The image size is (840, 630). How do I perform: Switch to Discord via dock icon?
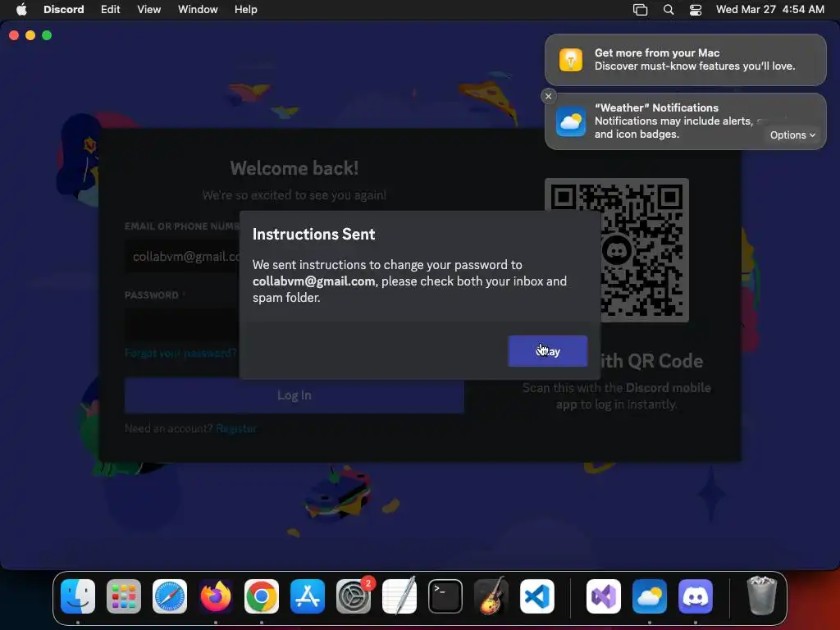tap(696, 596)
